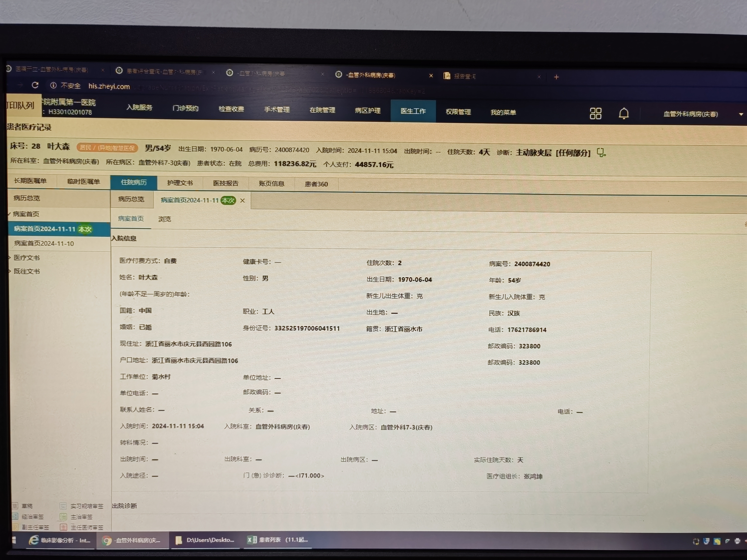747x560 pixels.
Task: Open 手术管理 menu
Action: 277,110
